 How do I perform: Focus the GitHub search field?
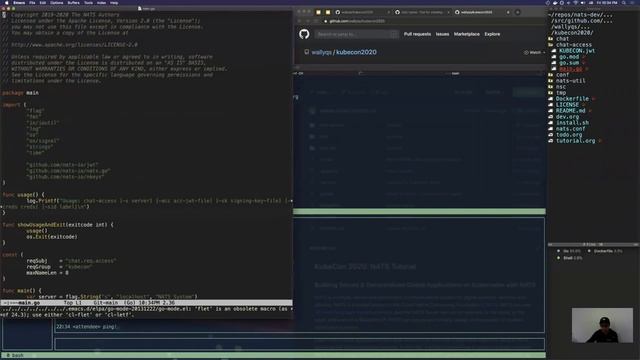point(357,34)
